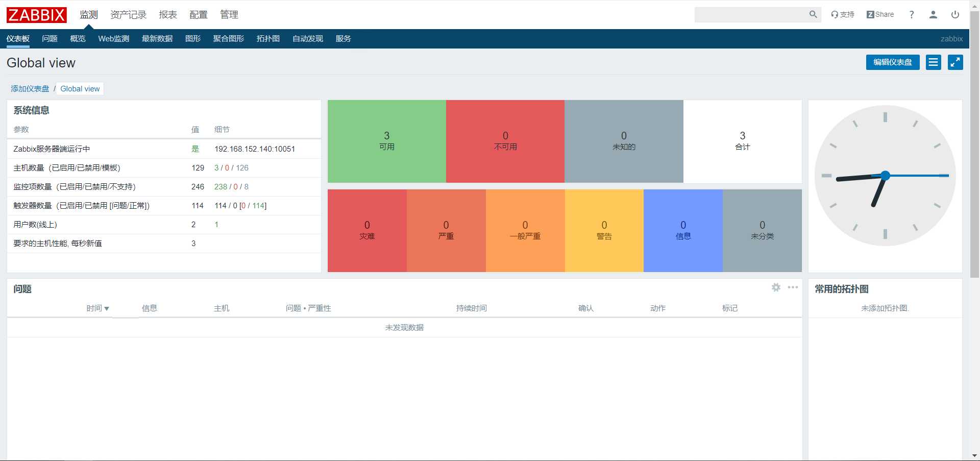Select the Web监测 submenu tab

tap(114, 39)
